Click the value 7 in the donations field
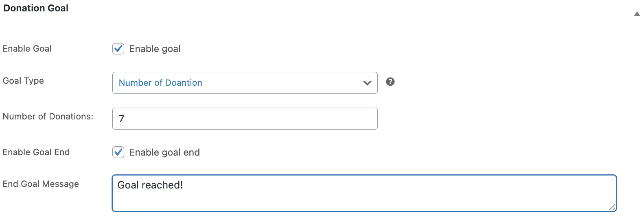Screen dimensions: 644x221 coord(121,119)
